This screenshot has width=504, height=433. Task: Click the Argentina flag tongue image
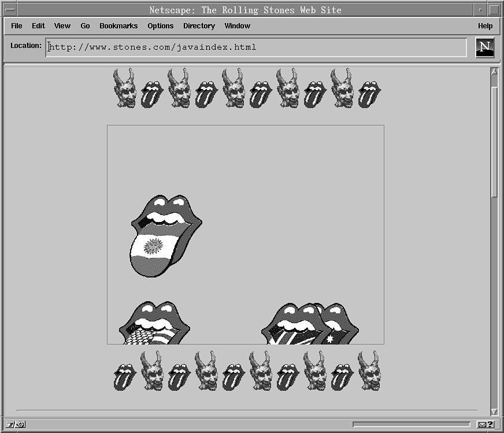(x=166, y=236)
